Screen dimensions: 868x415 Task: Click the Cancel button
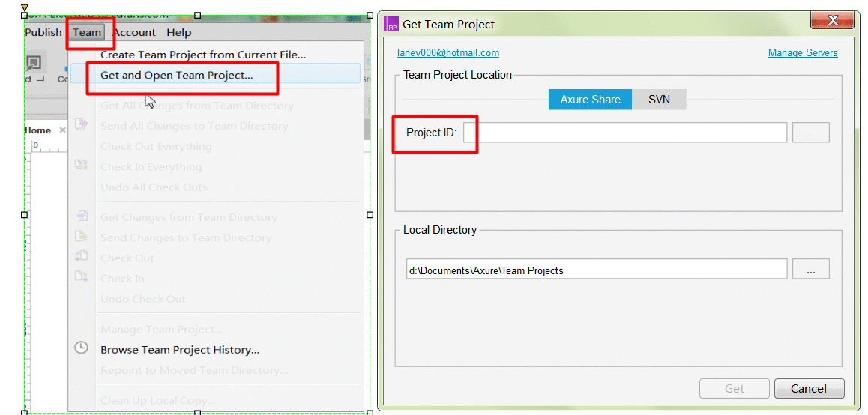pos(809,389)
